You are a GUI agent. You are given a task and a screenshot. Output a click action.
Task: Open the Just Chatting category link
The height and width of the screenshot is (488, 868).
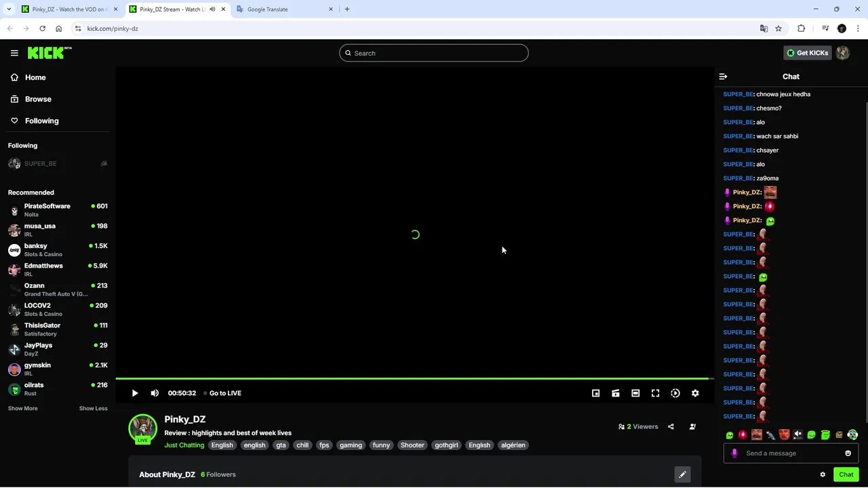pos(184,445)
